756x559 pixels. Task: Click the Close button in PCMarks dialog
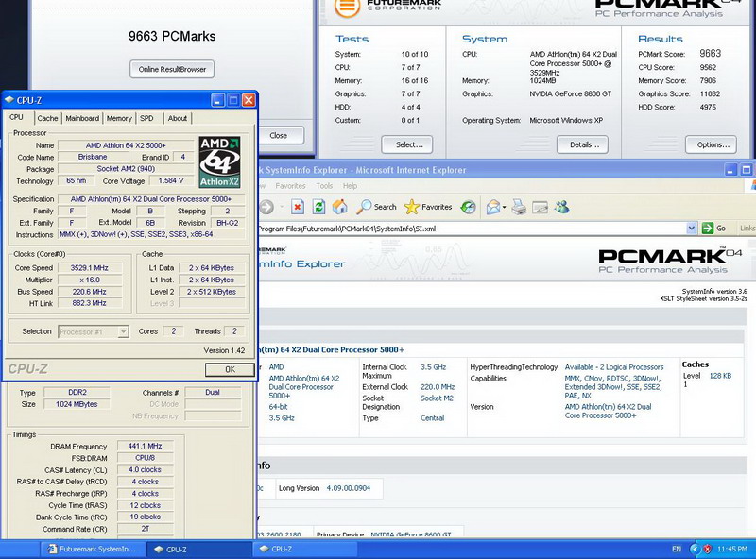tap(279, 135)
